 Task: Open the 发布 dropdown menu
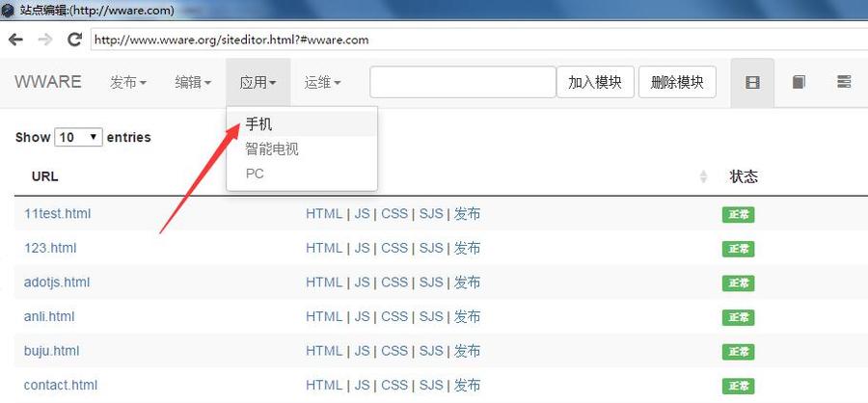click(x=128, y=83)
